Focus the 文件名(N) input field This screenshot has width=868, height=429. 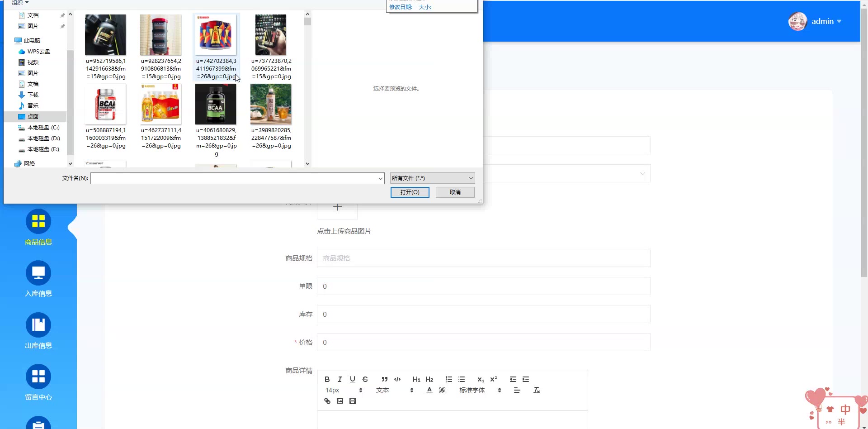click(x=237, y=178)
